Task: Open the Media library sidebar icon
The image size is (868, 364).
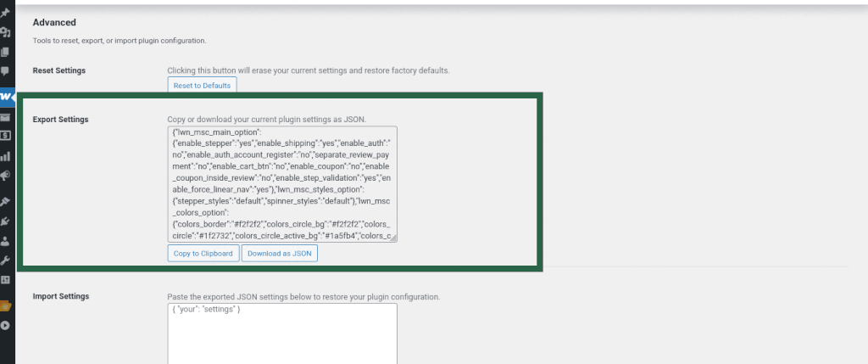Action: (5, 33)
